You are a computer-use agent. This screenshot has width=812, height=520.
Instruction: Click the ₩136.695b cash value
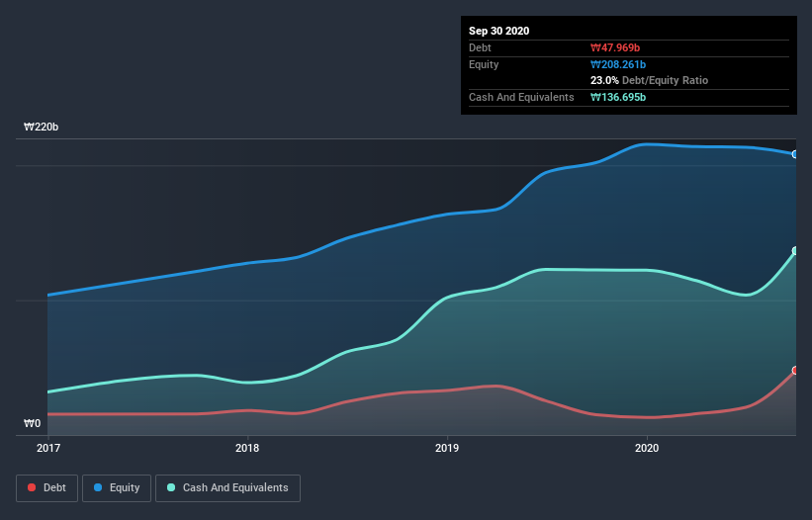click(618, 97)
